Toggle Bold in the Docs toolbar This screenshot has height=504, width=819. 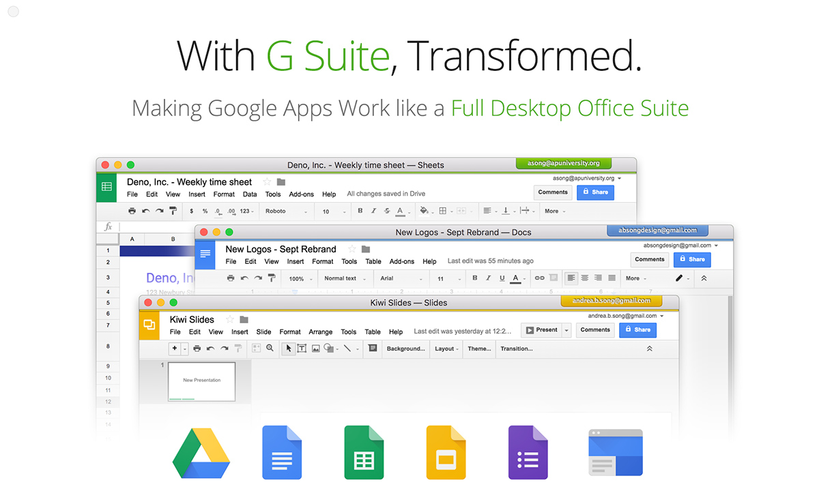point(475,278)
